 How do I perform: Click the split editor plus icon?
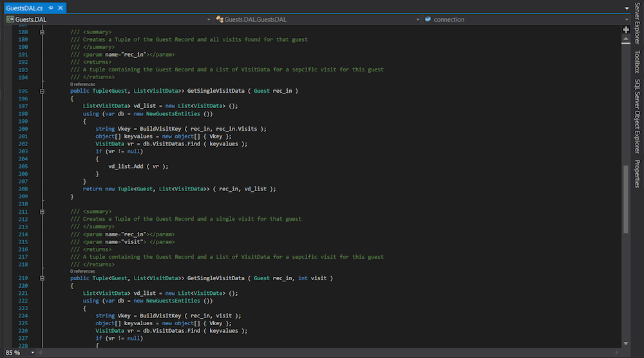626,30
